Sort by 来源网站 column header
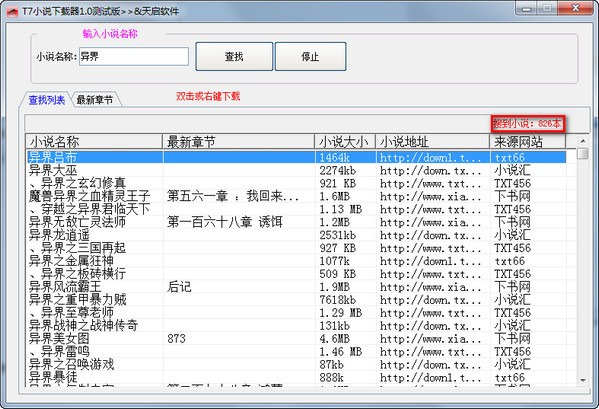This screenshot has height=409, width=599. (528, 142)
